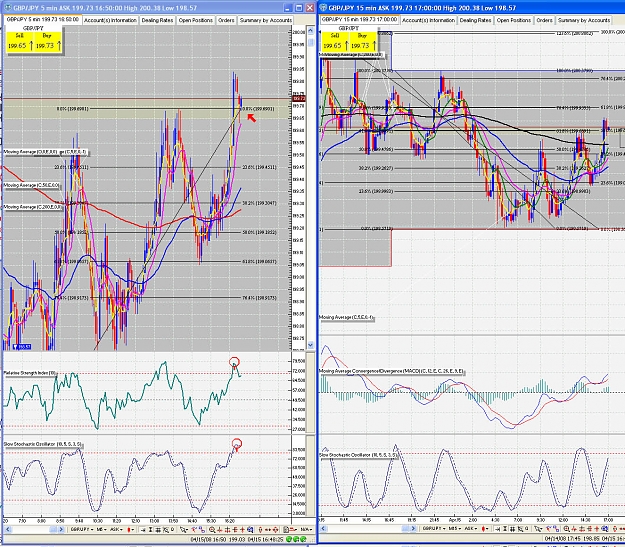Click the right scroll arrow of the 5 min time scrollbar
Viewport: 625px width, 547px height.
click(61, 529)
